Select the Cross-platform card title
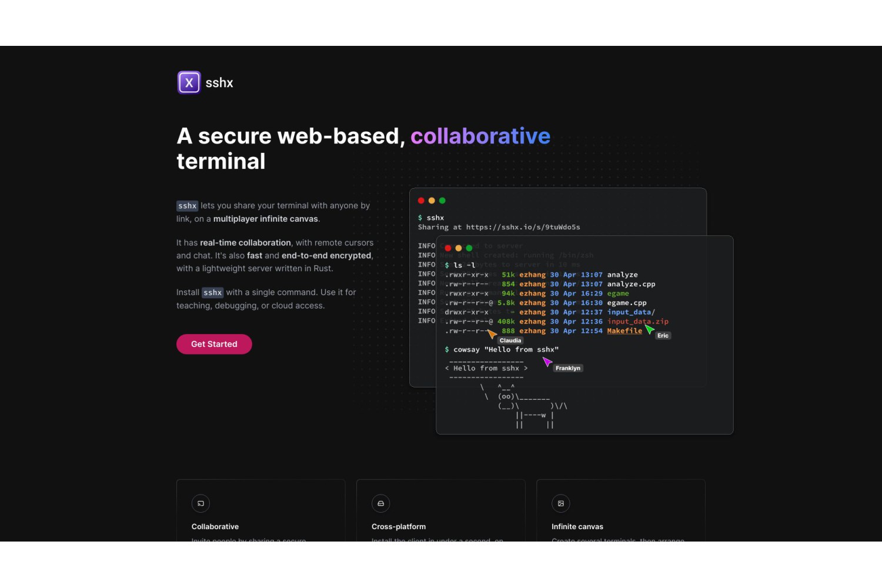The height and width of the screenshot is (588, 882). click(x=399, y=526)
